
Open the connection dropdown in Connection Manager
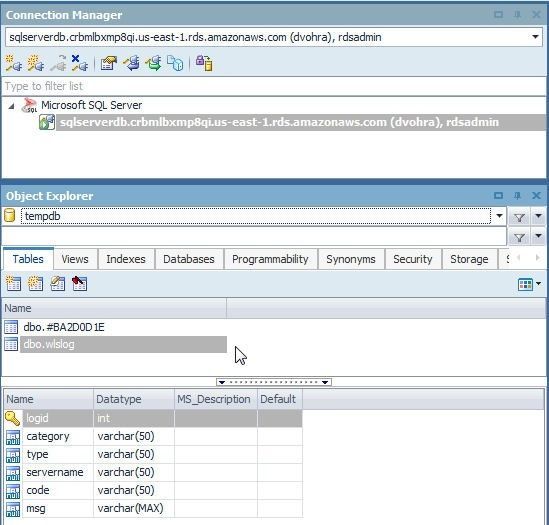(x=535, y=37)
